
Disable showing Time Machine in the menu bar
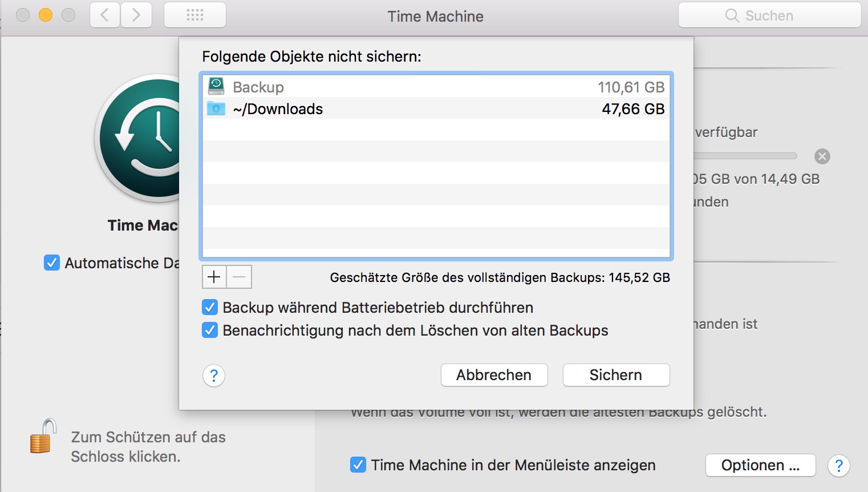[x=358, y=465]
